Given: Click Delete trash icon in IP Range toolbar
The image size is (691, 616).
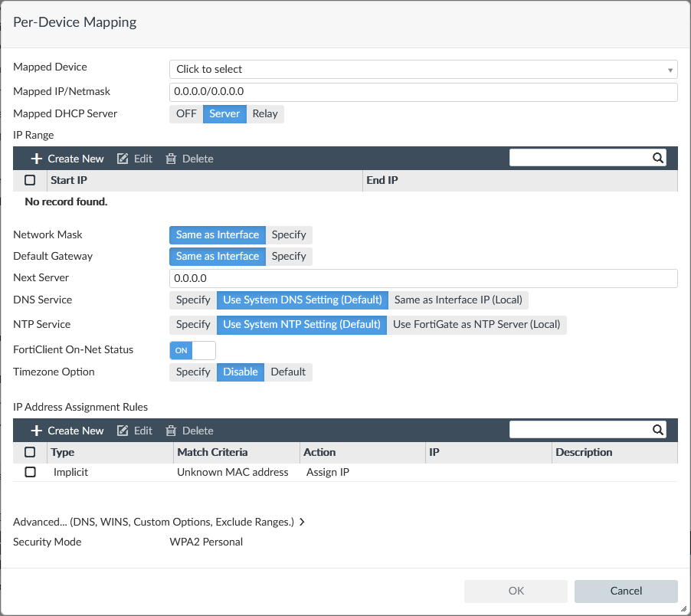Looking at the screenshot, I should pyautogui.click(x=171, y=159).
